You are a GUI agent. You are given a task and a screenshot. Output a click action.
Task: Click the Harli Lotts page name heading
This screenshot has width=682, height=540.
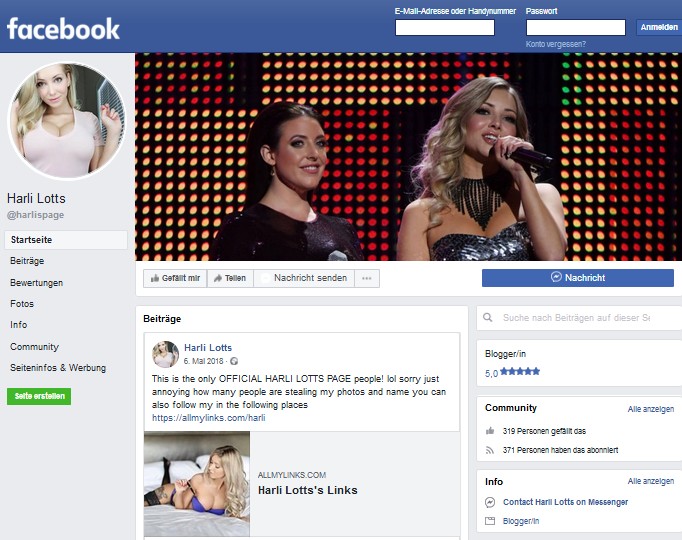click(x=36, y=198)
